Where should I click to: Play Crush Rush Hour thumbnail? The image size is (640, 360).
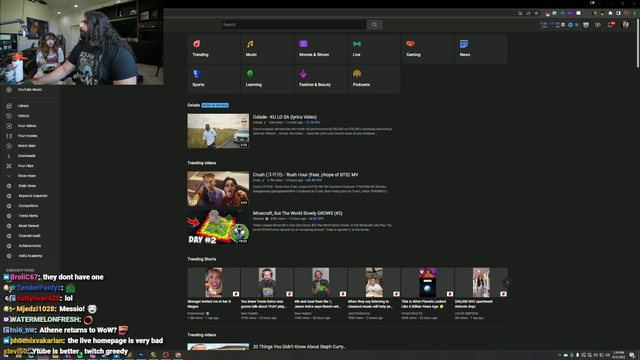(218, 189)
